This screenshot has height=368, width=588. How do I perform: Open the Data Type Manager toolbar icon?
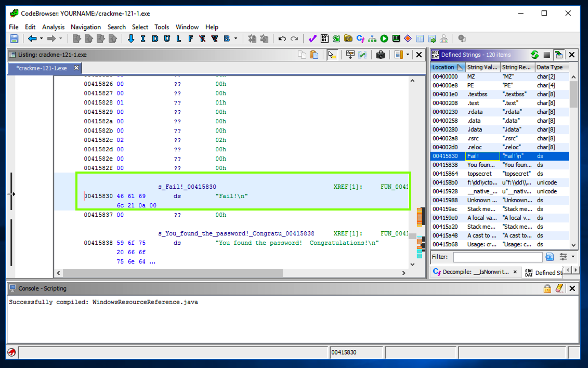(348, 39)
